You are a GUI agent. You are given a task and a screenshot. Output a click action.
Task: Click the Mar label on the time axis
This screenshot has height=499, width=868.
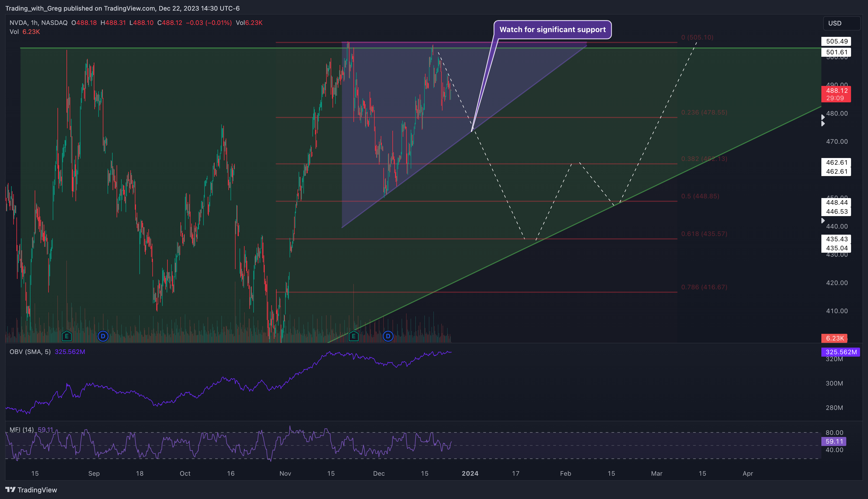(x=656, y=473)
